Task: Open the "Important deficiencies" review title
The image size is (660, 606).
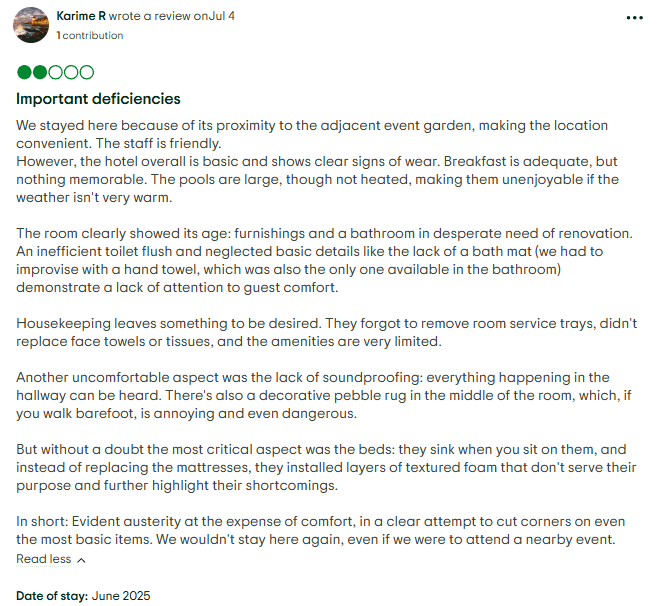Action: (x=98, y=99)
